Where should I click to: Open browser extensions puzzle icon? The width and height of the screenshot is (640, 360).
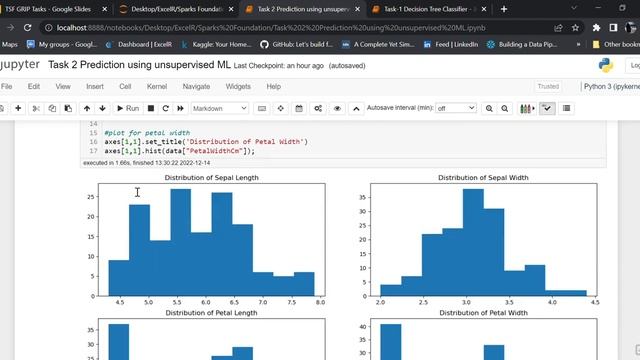coord(596,28)
